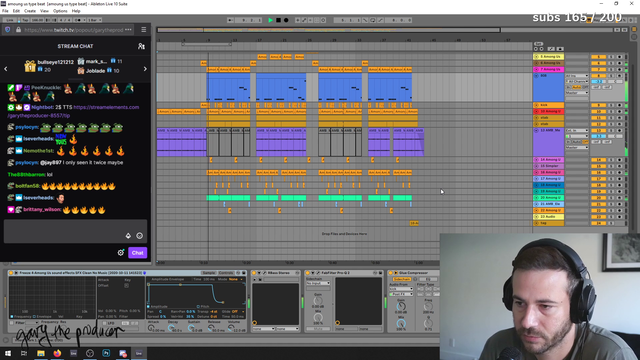Viewport: 640px width, 360px height.
Task: Open Firefox from the taskbar
Action: [x=57, y=353]
